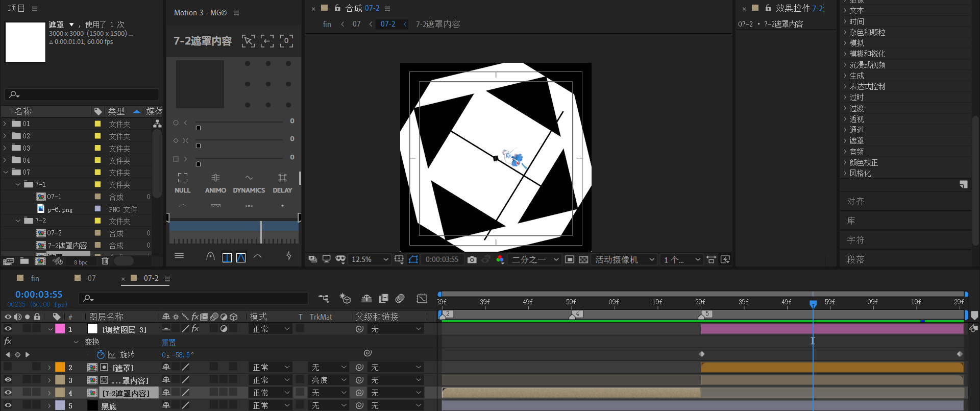Enable motion blur switch in timeline header
Viewport: 980px width, 411px height.
click(x=400, y=298)
